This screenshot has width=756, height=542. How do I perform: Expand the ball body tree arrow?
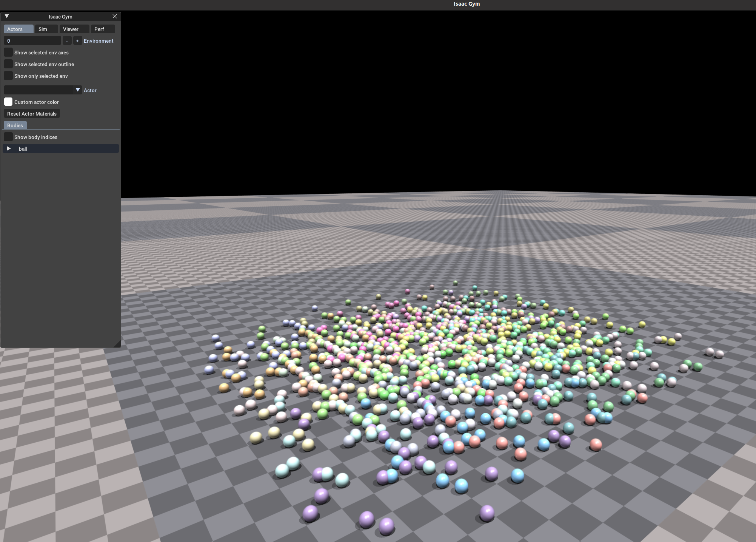(9, 149)
